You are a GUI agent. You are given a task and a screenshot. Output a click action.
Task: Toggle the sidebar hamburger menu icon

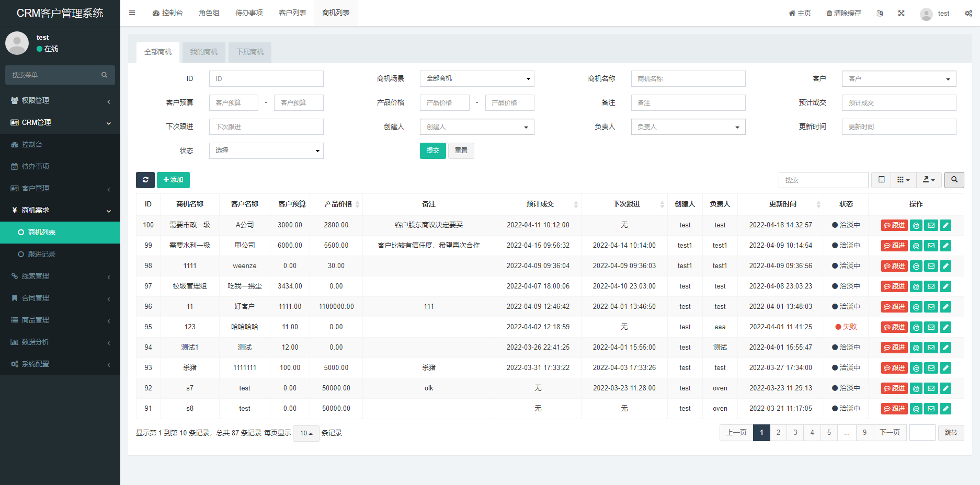pos(132,13)
